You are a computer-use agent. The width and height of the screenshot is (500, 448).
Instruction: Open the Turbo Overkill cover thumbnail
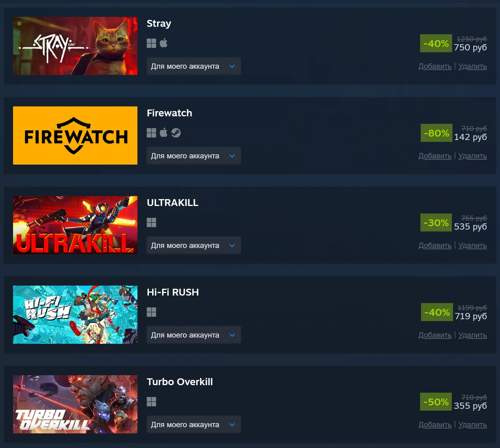tap(75, 404)
